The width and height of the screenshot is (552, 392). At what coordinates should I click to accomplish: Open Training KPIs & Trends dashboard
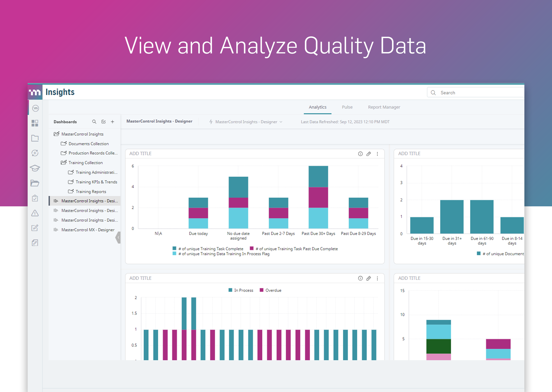click(96, 182)
